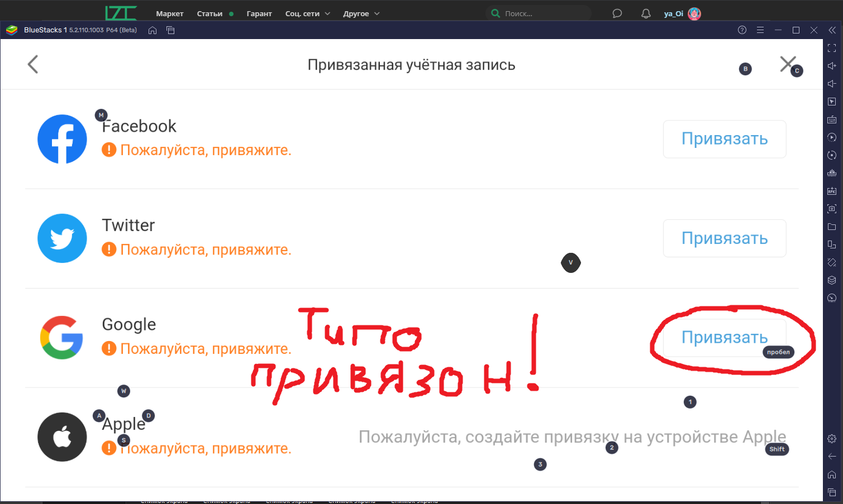The width and height of the screenshot is (843, 504).
Task: Click the Facebook logo icon
Action: [x=62, y=139]
